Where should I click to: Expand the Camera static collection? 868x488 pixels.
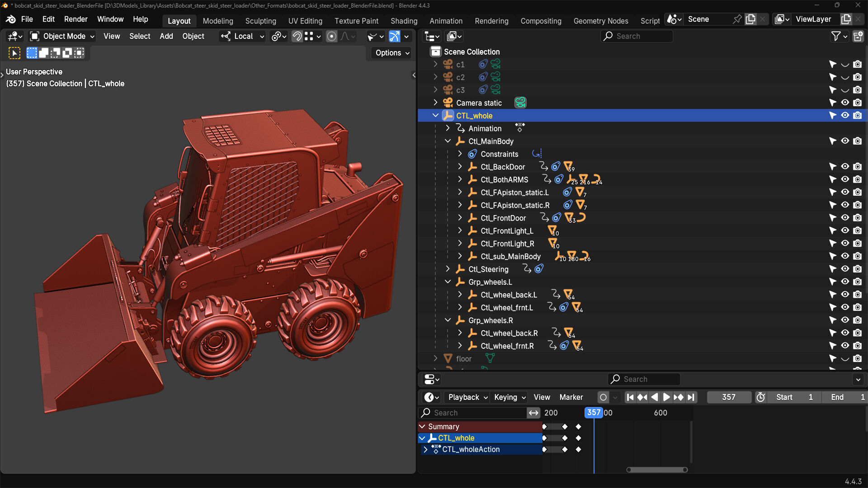point(435,103)
